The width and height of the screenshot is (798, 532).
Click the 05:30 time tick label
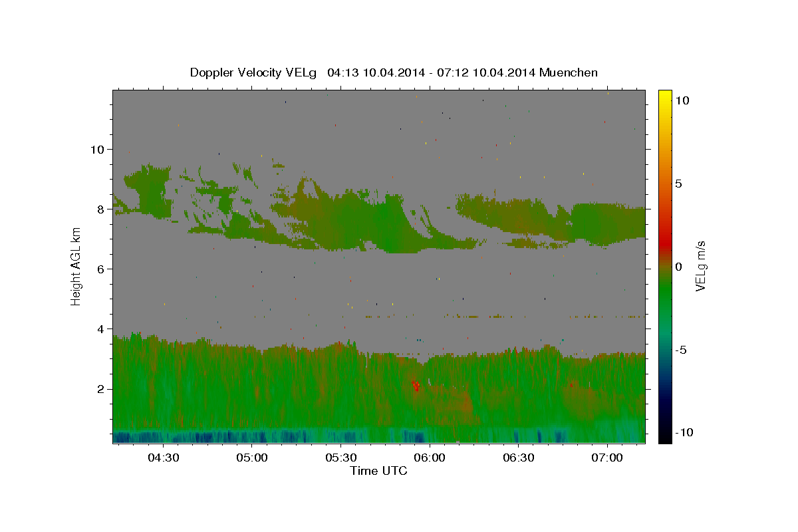pyautogui.click(x=340, y=458)
